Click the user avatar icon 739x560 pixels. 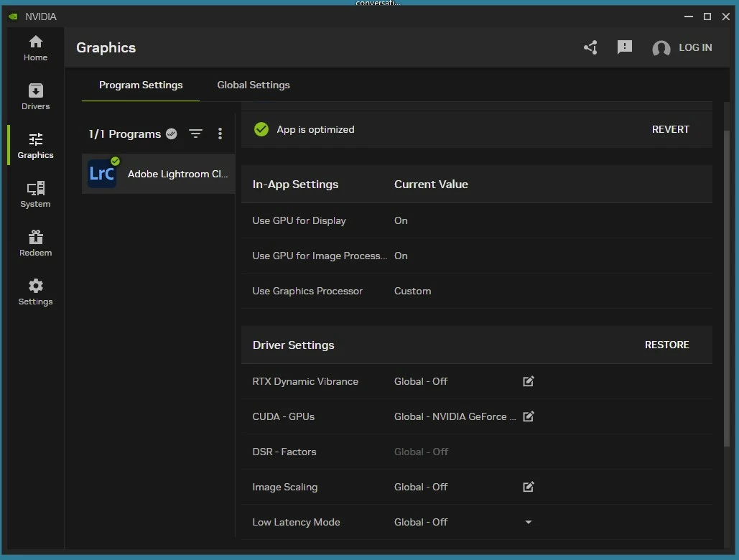coord(661,48)
